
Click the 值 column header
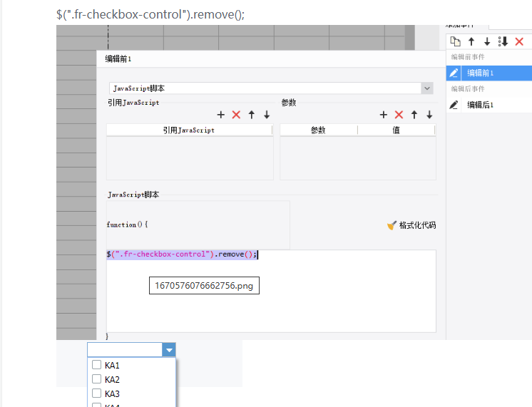(396, 130)
